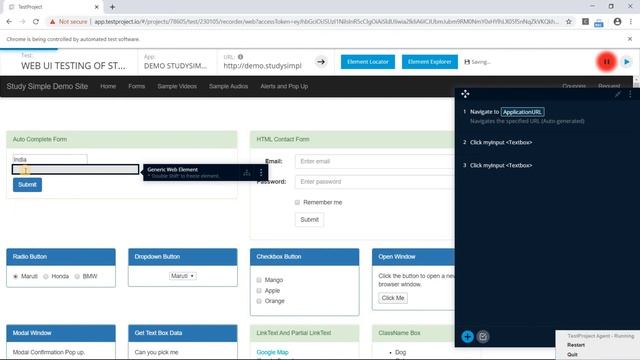The image size is (640, 360).
Task: Check the Mango checkbox
Action: pyautogui.click(x=259, y=280)
